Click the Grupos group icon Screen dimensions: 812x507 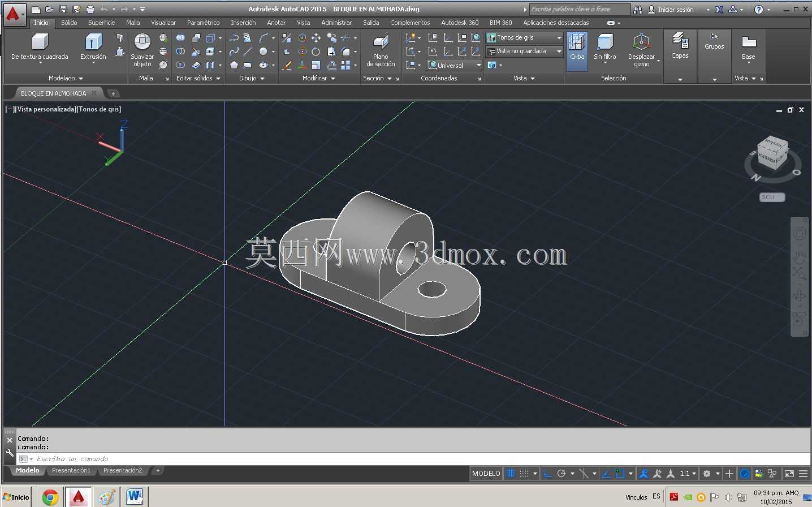click(x=714, y=36)
